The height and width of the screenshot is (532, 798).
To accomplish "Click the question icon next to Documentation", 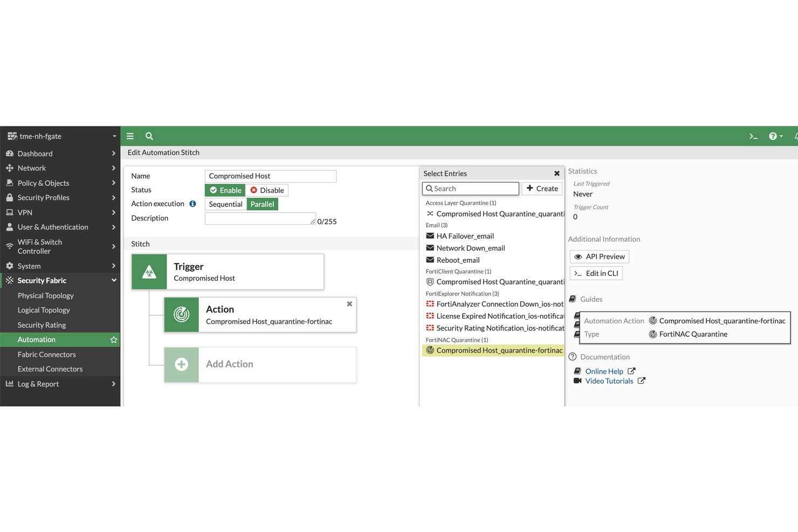I will click(573, 357).
